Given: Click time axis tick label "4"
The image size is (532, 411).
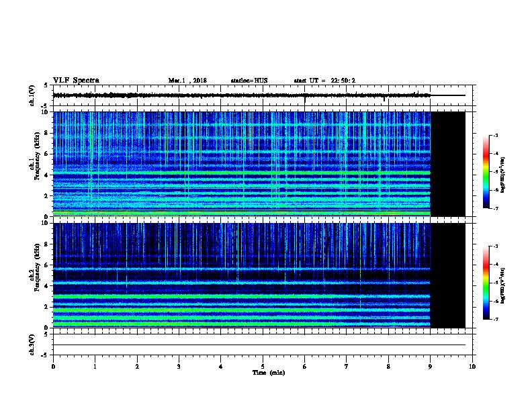Looking at the screenshot, I should (221, 367).
